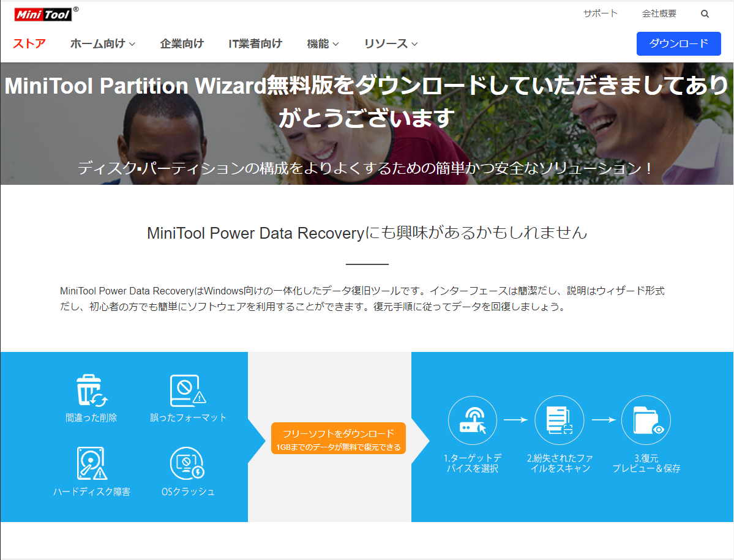The image size is (734, 560).
Task: Open the ストア menu item
Action: (x=29, y=43)
